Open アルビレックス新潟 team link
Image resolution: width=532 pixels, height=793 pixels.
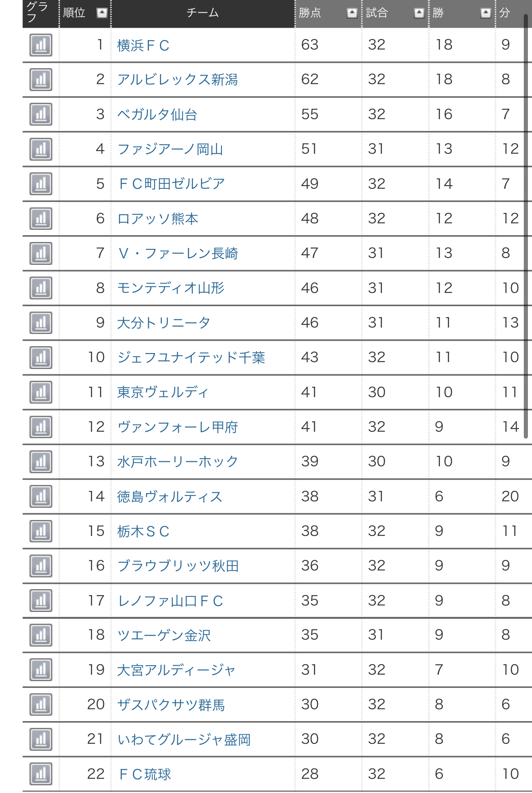[x=177, y=80]
